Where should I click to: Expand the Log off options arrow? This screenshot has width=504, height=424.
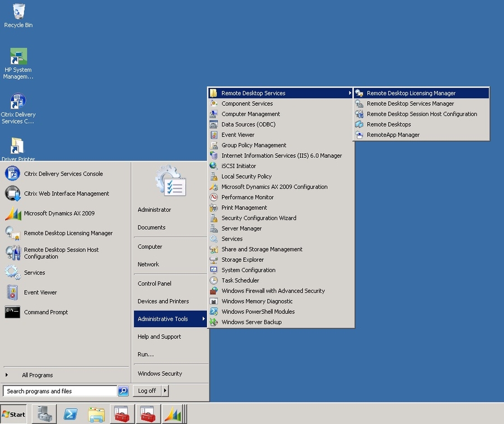pos(165,391)
